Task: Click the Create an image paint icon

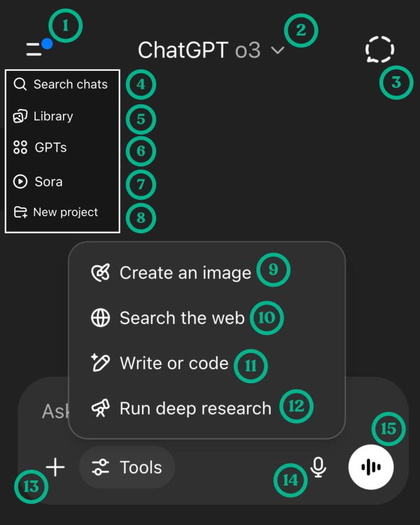Action: pos(100,273)
